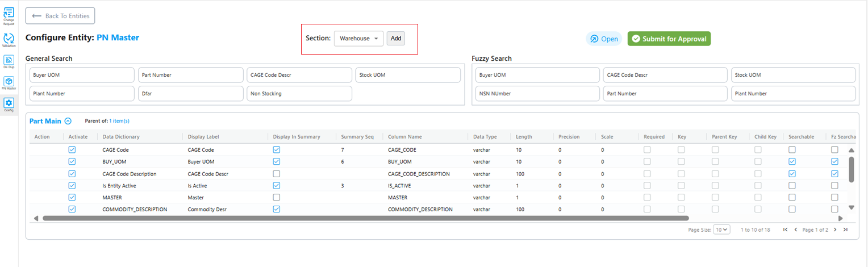Toggle Fz Searchable for CAGE_CODE_DESCRIPTION row
The image size is (868, 267).
(x=834, y=173)
